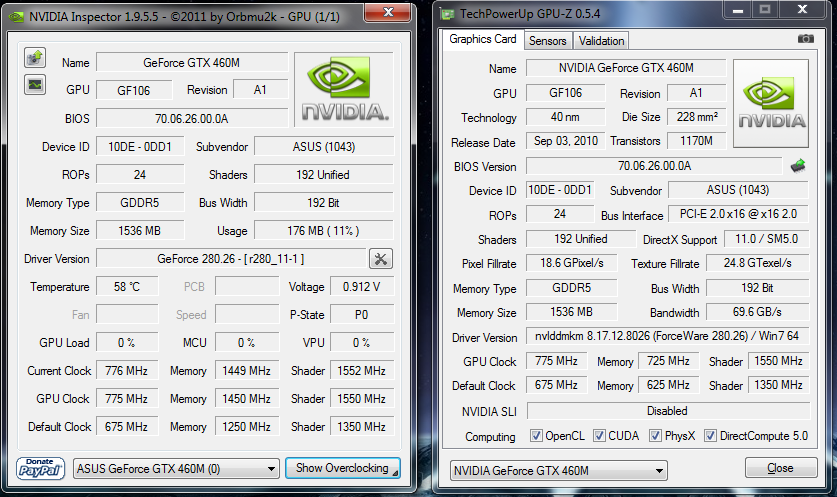Click the Texture Fillrate value 24.8 GTexel/s
The image size is (837, 497).
pyautogui.click(x=757, y=263)
